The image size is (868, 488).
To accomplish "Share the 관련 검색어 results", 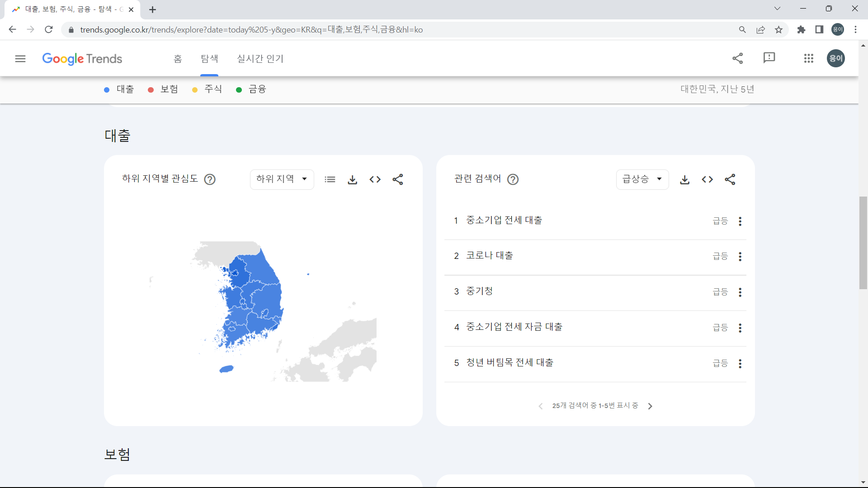I will point(731,179).
